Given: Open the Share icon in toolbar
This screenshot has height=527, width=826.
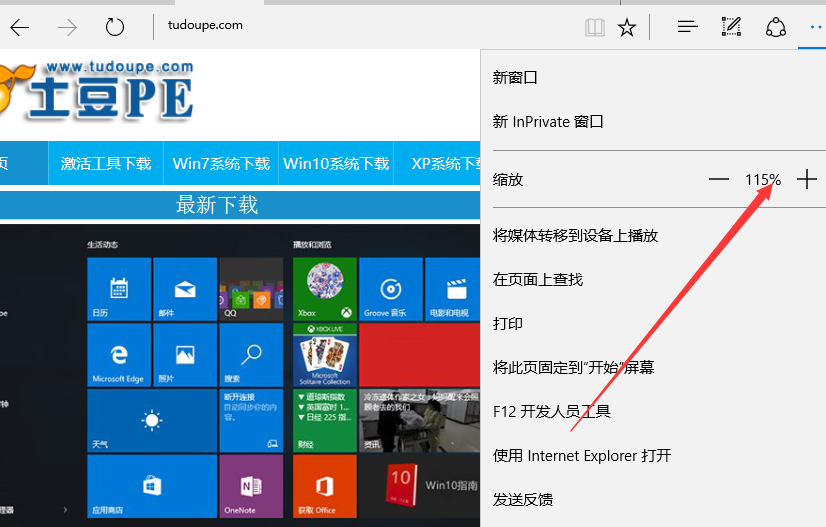Looking at the screenshot, I should [x=775, y=27].
